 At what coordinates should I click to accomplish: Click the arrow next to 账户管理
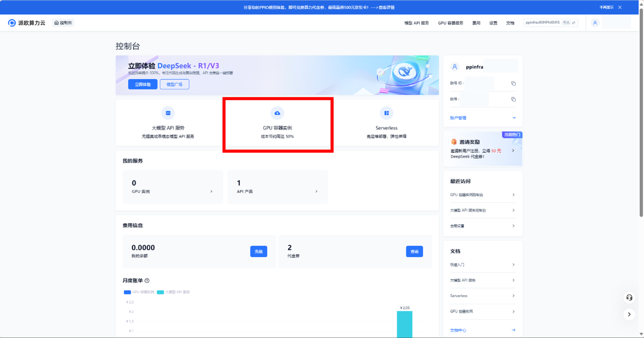pos(514,118)
